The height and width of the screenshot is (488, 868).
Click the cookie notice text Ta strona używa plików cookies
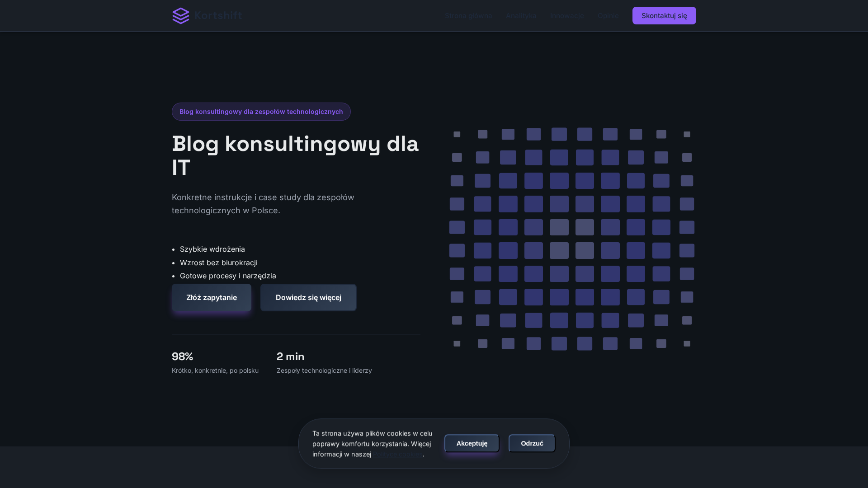click(x=373, y=443)
